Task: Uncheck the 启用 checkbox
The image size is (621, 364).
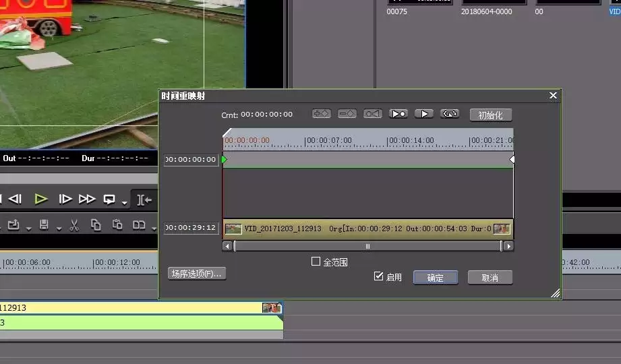Action: coord(378,276)
